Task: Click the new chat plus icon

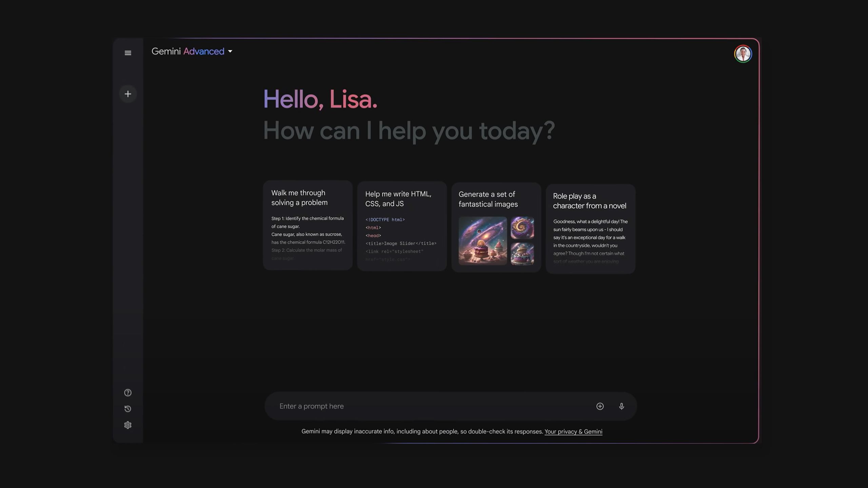Action: [x=127, y=94]
